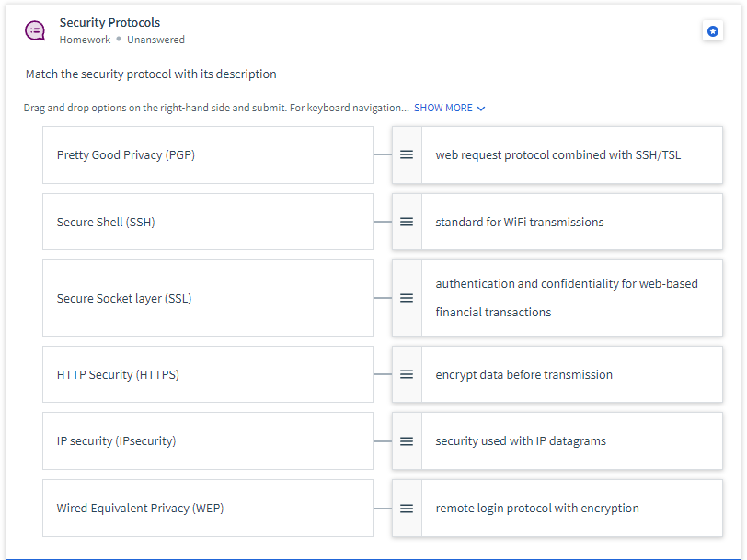Select the Wired Equivalent Privacy (WEP) box
The width and height of the screenshot is (747, 560).
coord(208,509)
